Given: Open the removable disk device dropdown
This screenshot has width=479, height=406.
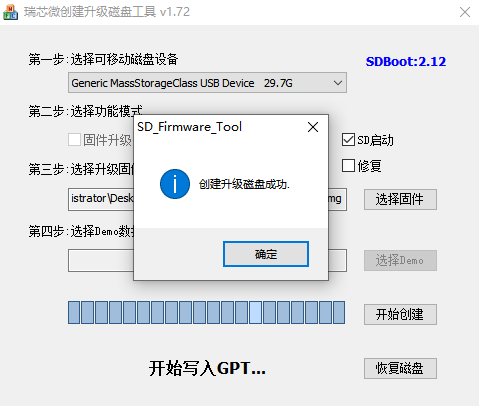Looking at the screenshot, I should [x=207, y=83].
